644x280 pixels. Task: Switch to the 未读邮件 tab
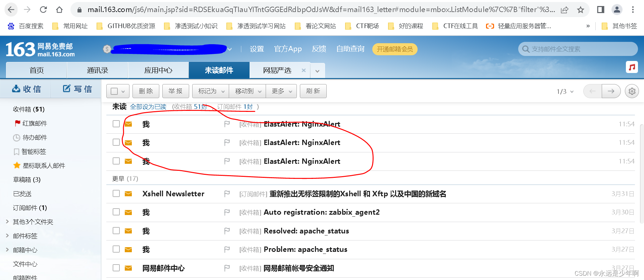click(x=219, y=70)
